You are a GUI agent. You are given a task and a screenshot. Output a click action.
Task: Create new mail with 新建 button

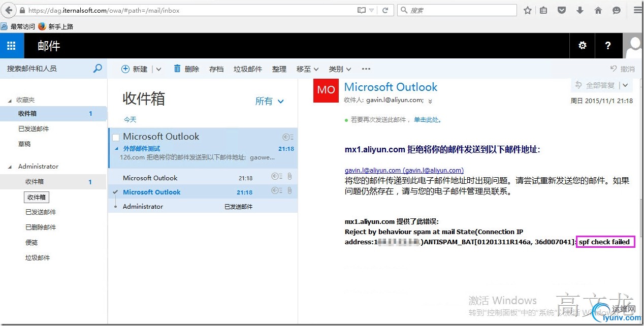click(135, 69)
